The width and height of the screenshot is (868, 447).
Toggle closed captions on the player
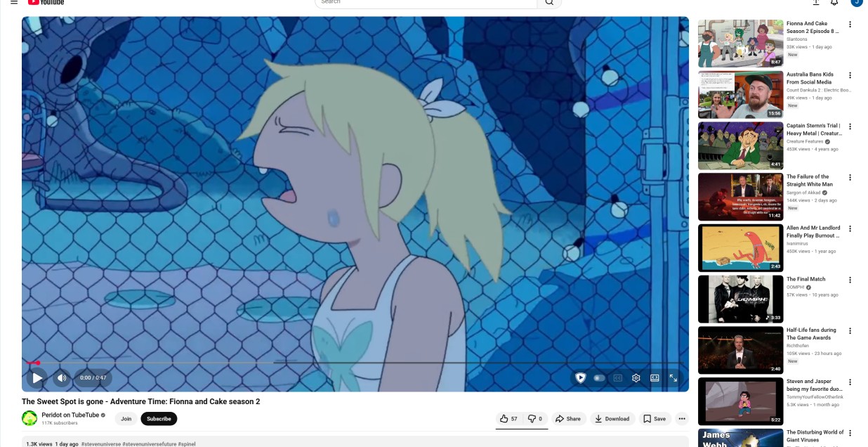pyautogui.click(x=618, y=377)
